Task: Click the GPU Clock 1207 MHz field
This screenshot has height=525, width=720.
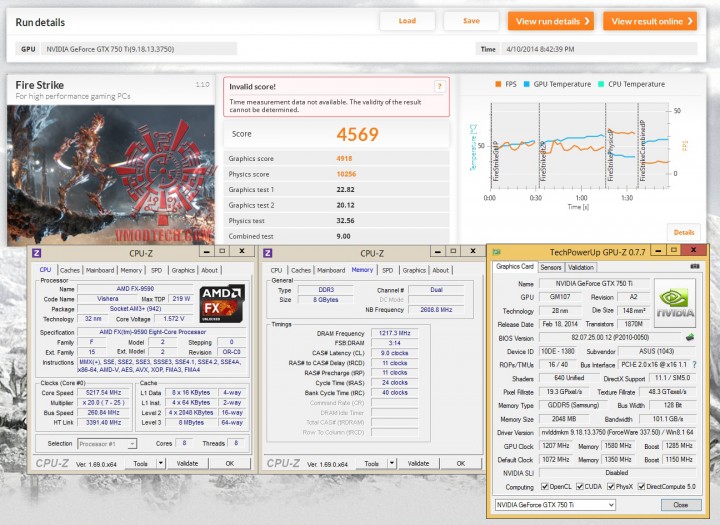Action: 556,446
